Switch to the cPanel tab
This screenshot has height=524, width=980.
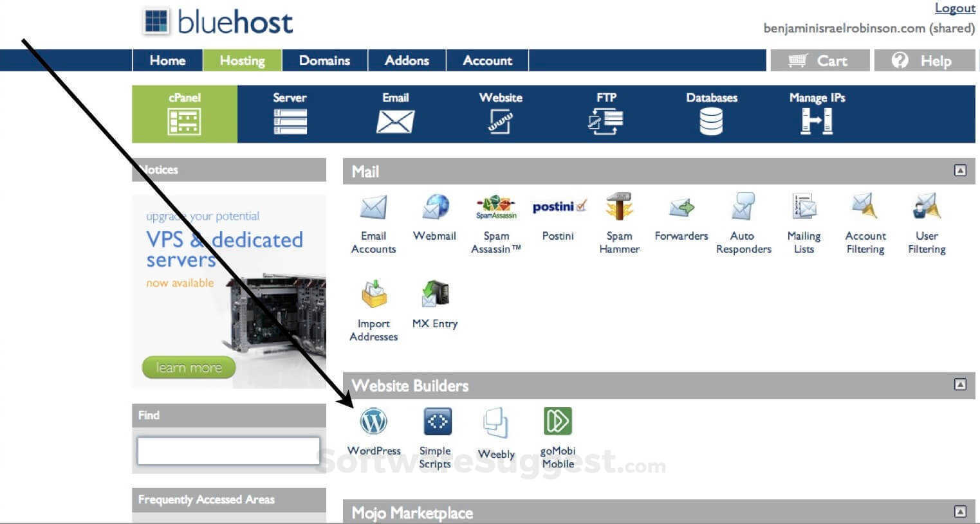[185, 114]
